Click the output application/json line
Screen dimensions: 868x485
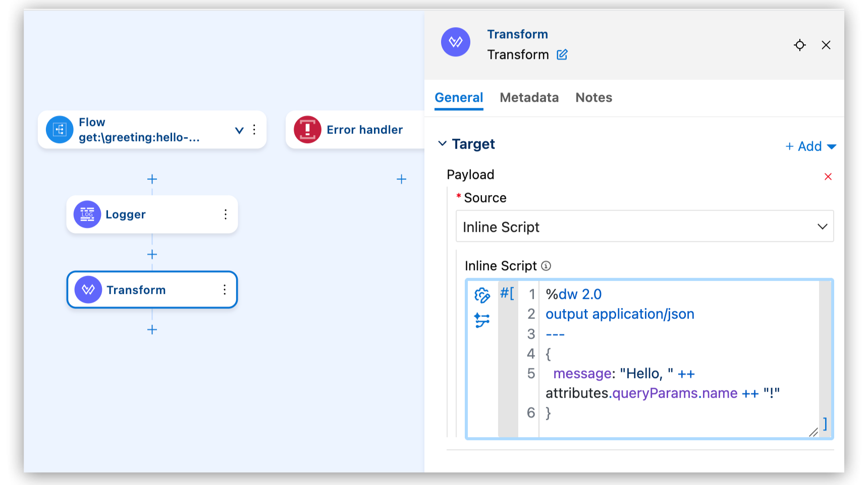point(620,314)
